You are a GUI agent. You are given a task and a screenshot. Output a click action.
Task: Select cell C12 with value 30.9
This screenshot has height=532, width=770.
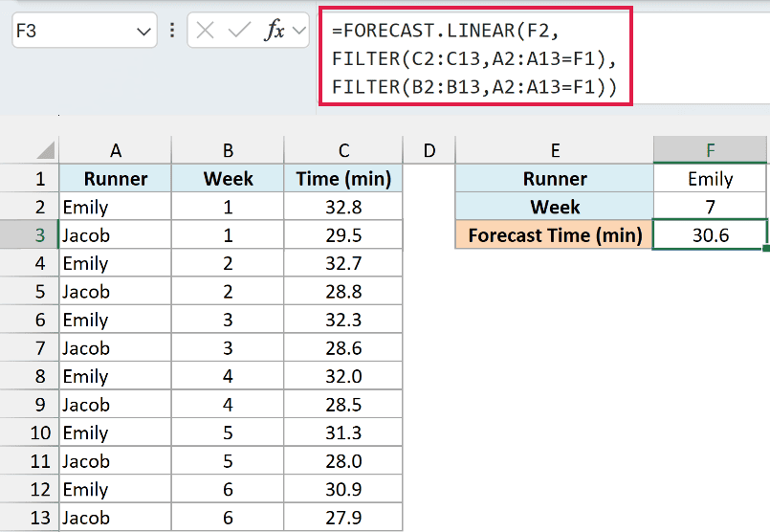[343, 489]
